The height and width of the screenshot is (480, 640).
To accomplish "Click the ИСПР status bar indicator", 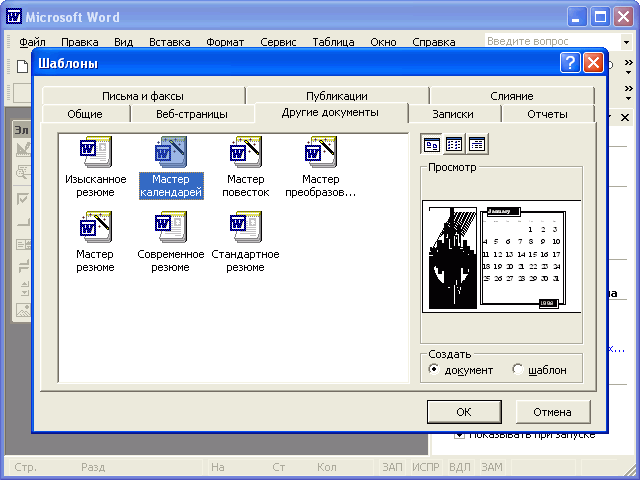I will (x=426, y=467).
